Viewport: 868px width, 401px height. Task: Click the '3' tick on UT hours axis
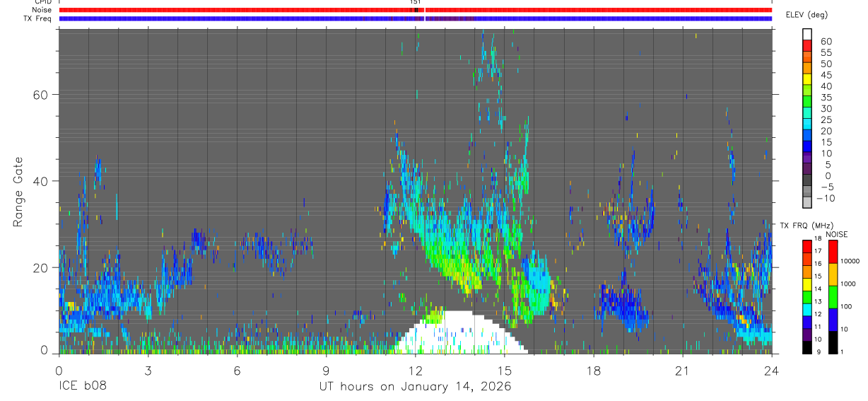148,370
